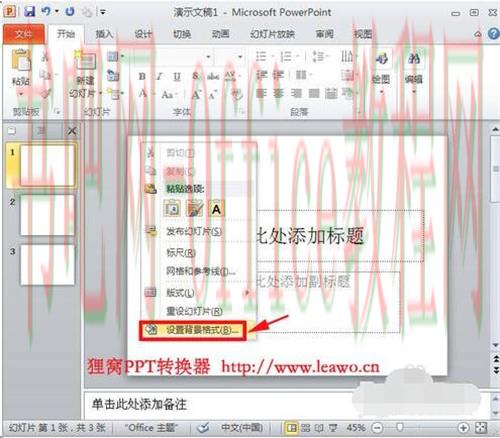Toggle Bold formatting
The image size is (500, 438).
coord(142,76)
